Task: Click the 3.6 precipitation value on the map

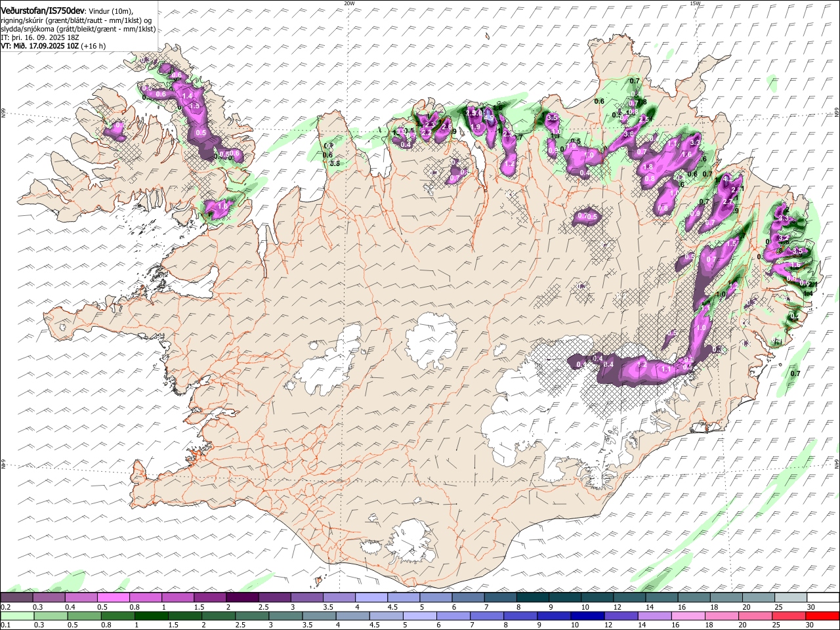Action: 628,134
